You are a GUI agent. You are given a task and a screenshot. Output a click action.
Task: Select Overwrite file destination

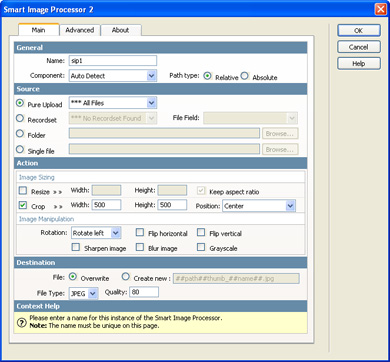[x=73, y=277]
